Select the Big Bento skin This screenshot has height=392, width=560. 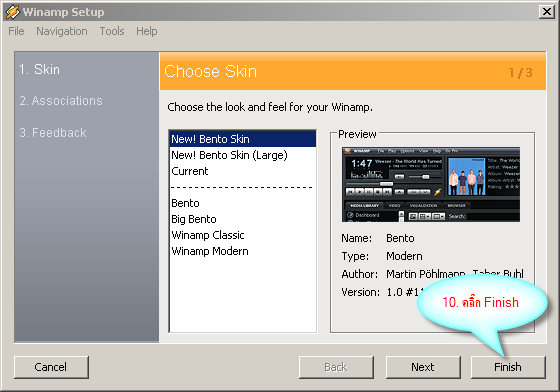click(x=243, y=219)
